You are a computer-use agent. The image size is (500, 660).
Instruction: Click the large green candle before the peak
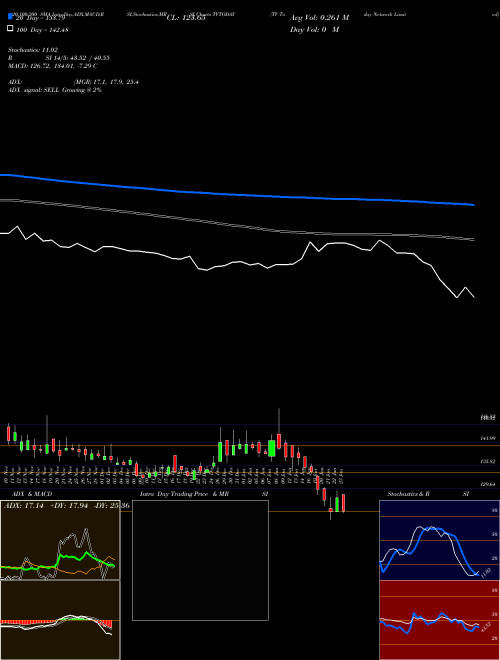pos(271,448)
